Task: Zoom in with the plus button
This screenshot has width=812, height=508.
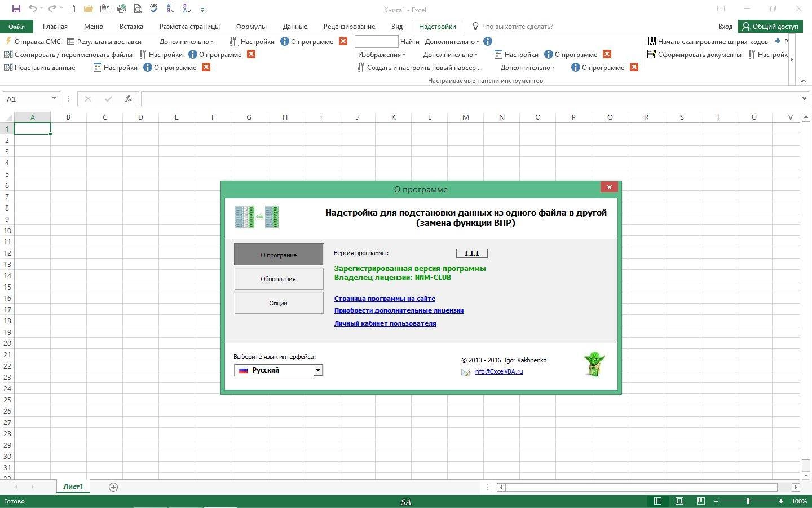Action: (781, 501)
